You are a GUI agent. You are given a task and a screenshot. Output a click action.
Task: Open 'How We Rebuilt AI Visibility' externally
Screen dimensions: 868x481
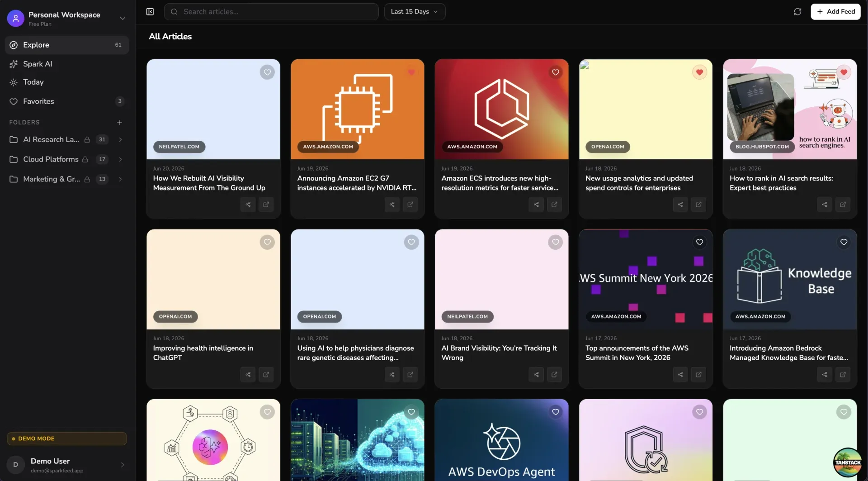click(x=266, y=205)
